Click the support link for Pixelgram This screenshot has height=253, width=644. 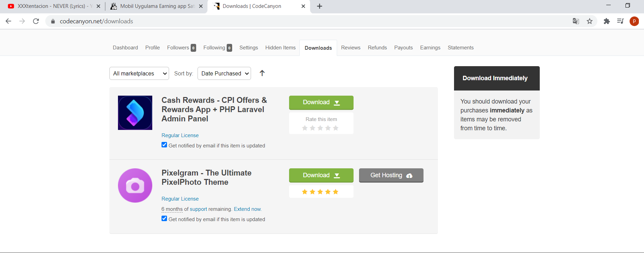(199, 209)
